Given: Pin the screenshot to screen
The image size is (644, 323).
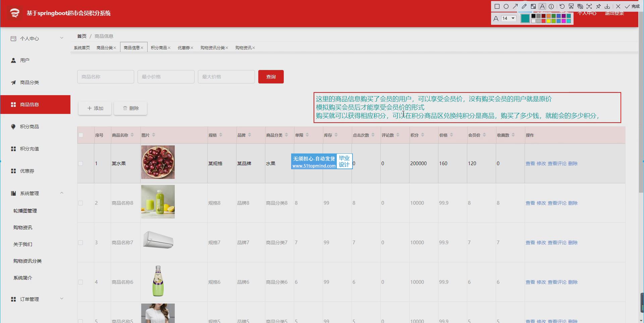Looking at the screenshot, I should click(598, 6).
